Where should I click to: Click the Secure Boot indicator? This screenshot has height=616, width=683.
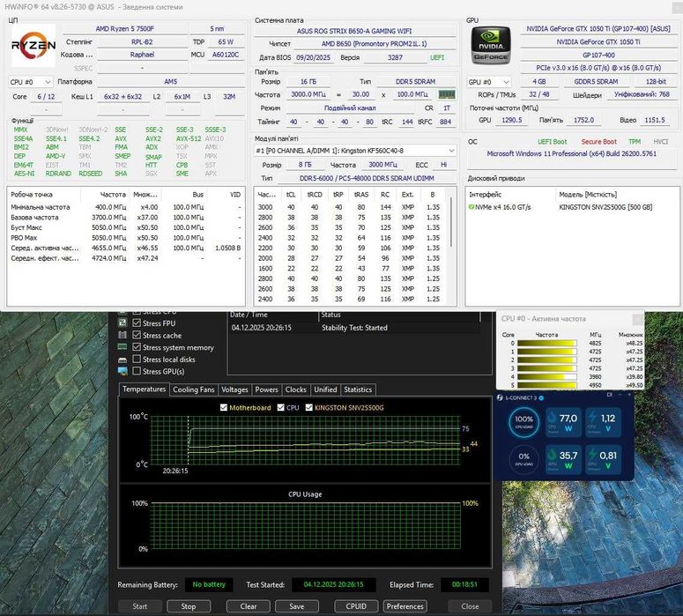pyautogui.click(x=599, y=142)
